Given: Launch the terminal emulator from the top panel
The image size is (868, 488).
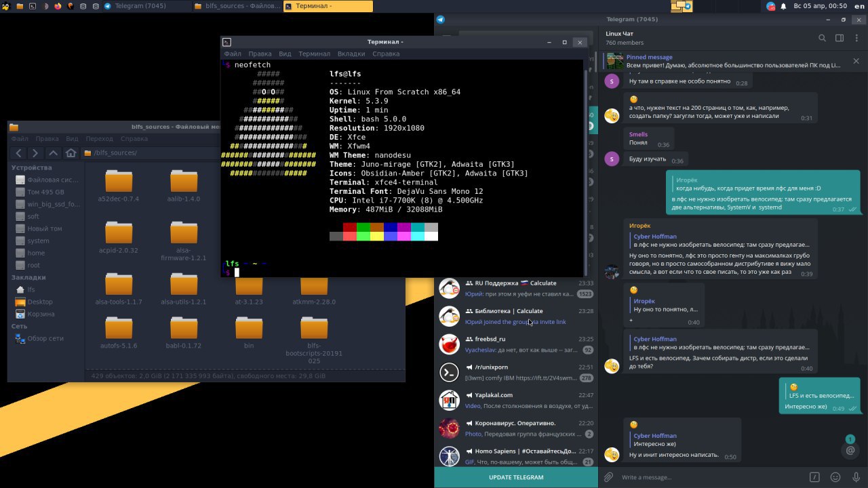Looking at the screenshot, I should [32, 6].
